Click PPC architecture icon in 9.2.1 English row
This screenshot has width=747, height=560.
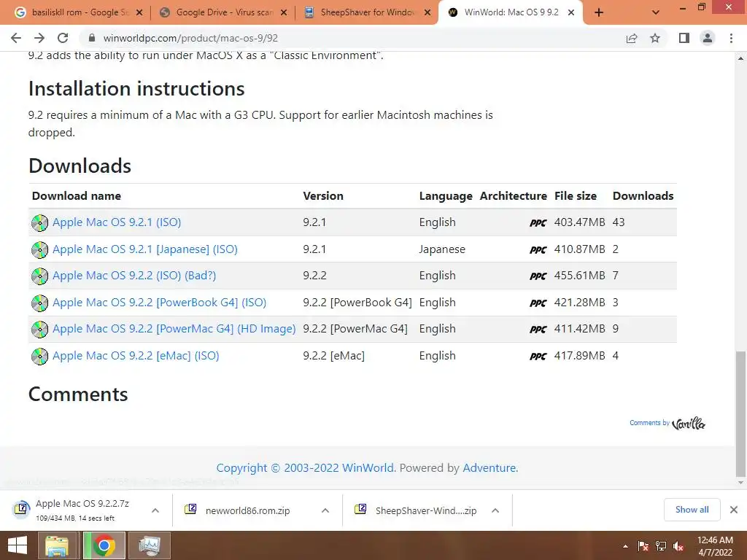point(538,223)
